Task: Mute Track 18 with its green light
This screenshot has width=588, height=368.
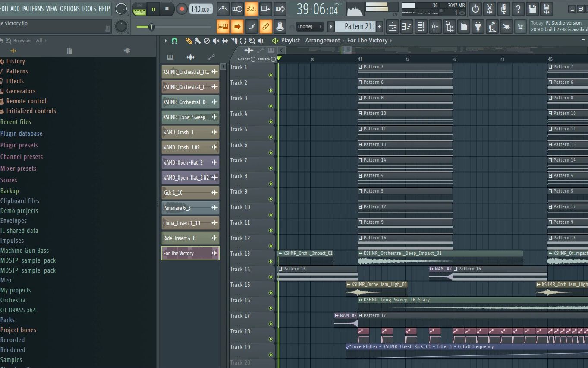Action: click(x=270, y=339)
